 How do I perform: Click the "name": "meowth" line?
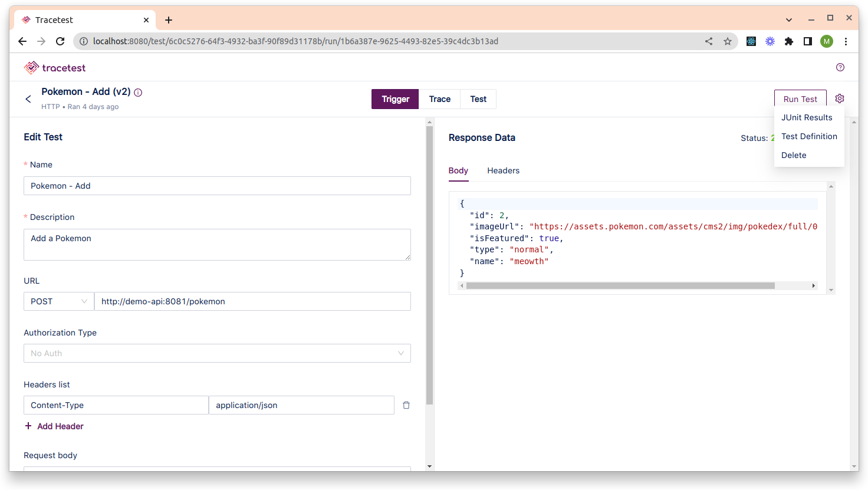click(509, 261)
